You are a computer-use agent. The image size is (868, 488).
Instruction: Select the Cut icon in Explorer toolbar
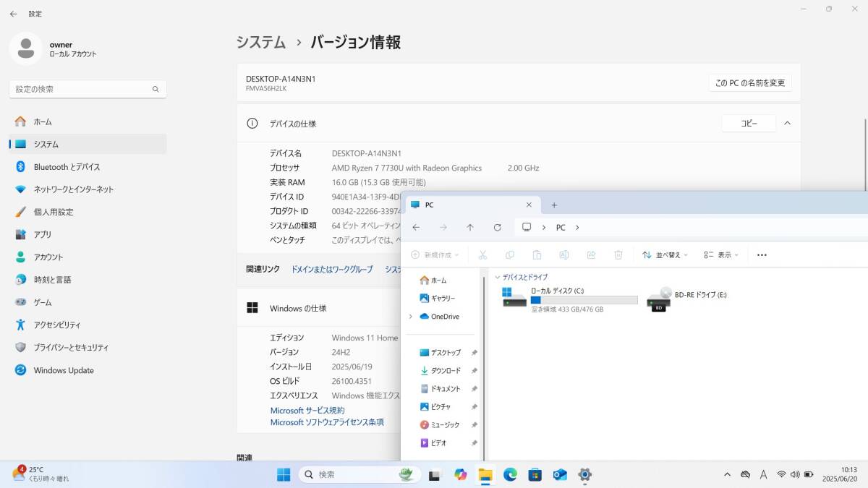point(482,254)
